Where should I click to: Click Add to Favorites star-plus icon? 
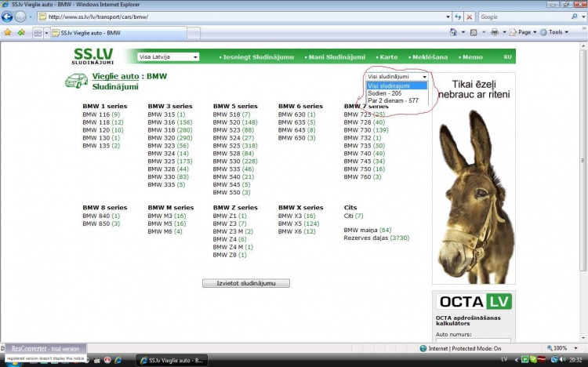click(x=21, y=33)
